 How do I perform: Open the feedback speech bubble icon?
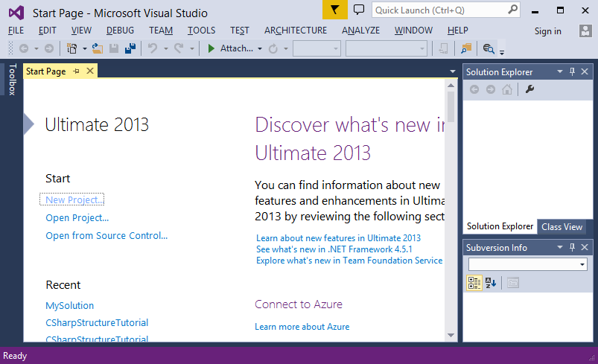pyautogui.click(x=358, y=10)
